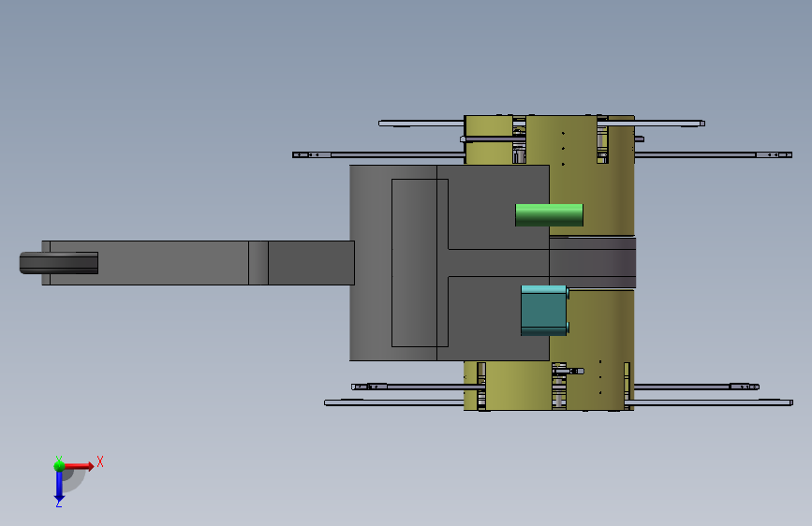Select the dark center channel right of the housing
The image size is (812, 526).
tap(593, 263)
